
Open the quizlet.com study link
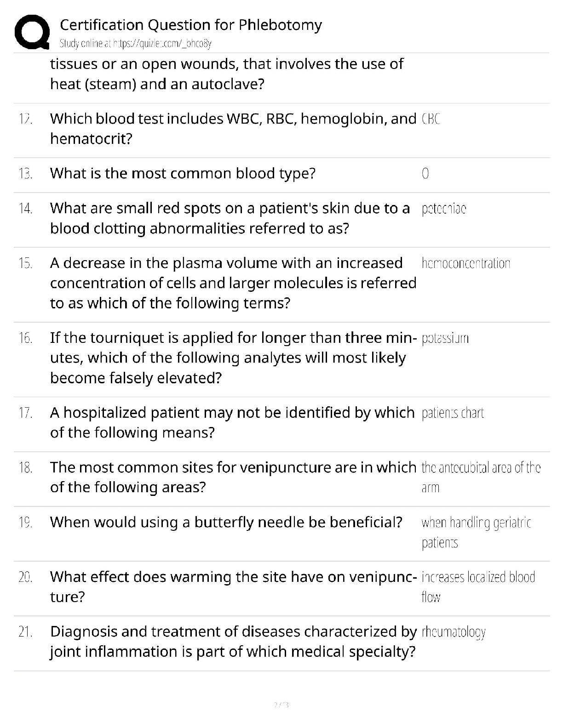(136, 44)
